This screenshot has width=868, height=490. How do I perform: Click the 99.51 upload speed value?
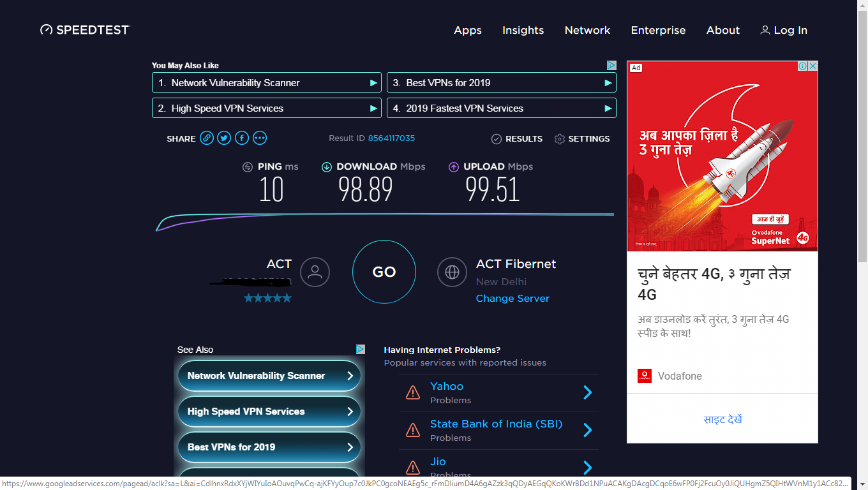[x=493, y=189]
